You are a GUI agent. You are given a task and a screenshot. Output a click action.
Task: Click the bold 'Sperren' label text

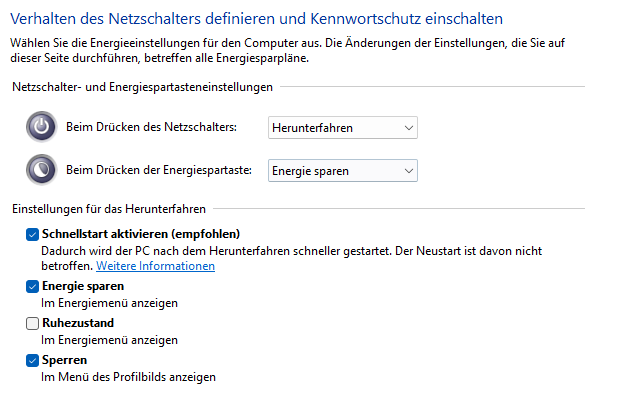tap(65, 360)
